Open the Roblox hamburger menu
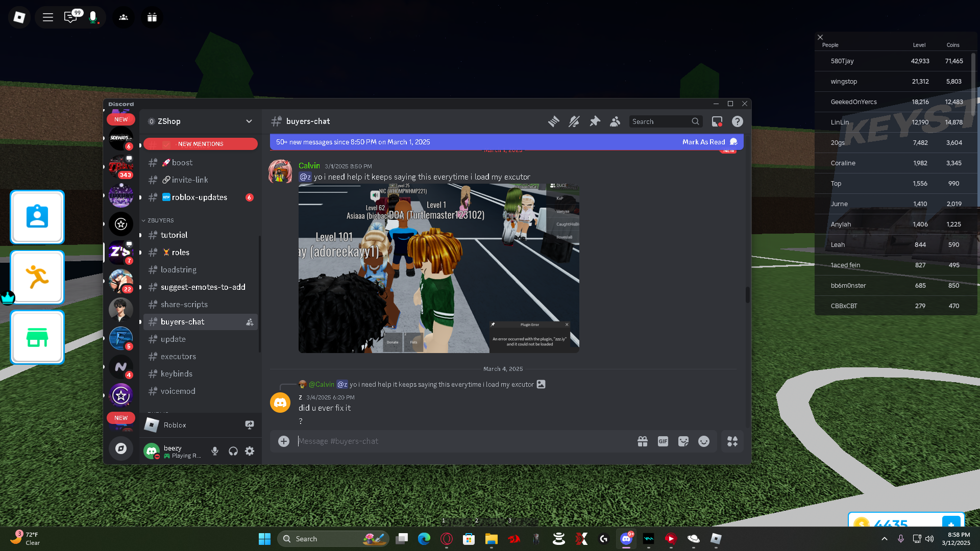 click(x=48, y=17)
